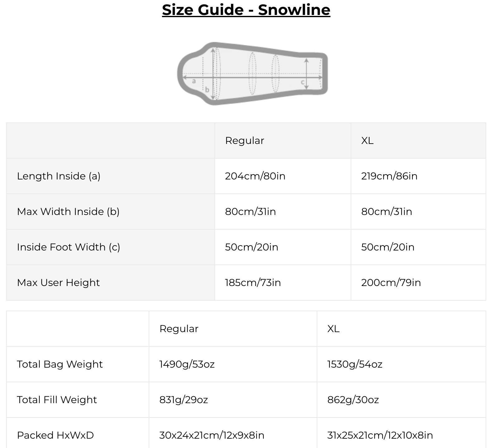Screen dimensions: 490x448
Task: Select the "Total Fill Weight" row label
Action: point(57,400)
